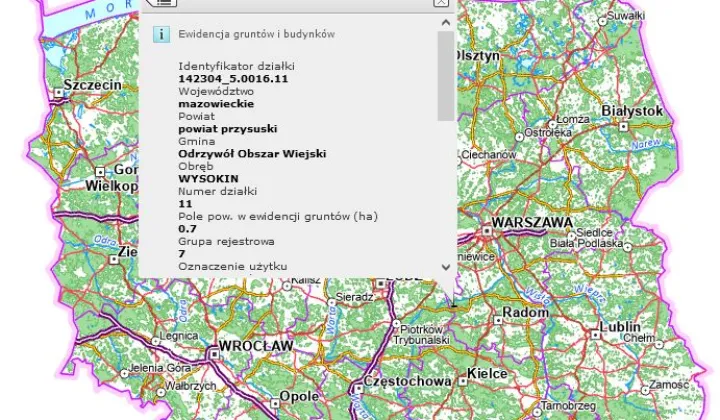This screenshot has height=420, width=720.
Task: Click the Zamość town marker
Action: point(645,391)
